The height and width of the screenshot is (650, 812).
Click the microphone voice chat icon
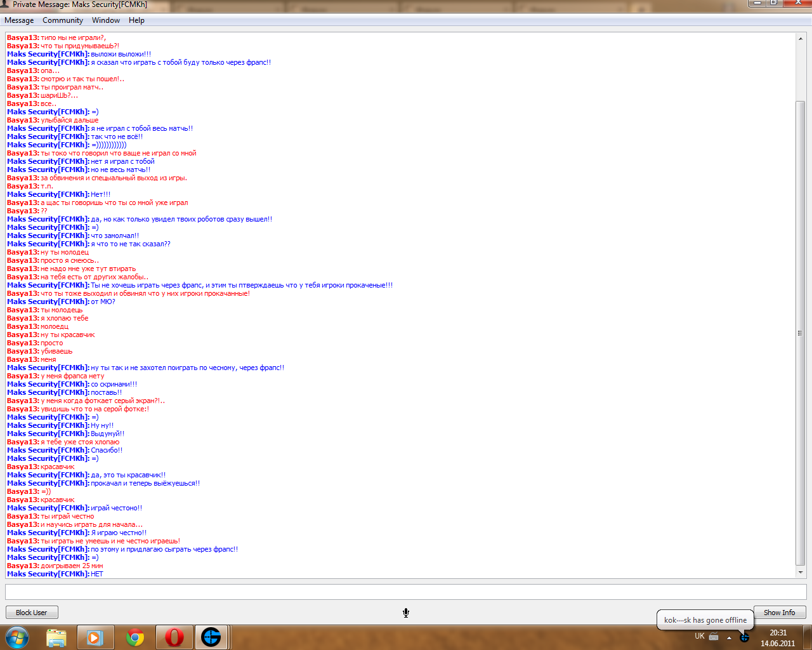click(x=406, y=613)
